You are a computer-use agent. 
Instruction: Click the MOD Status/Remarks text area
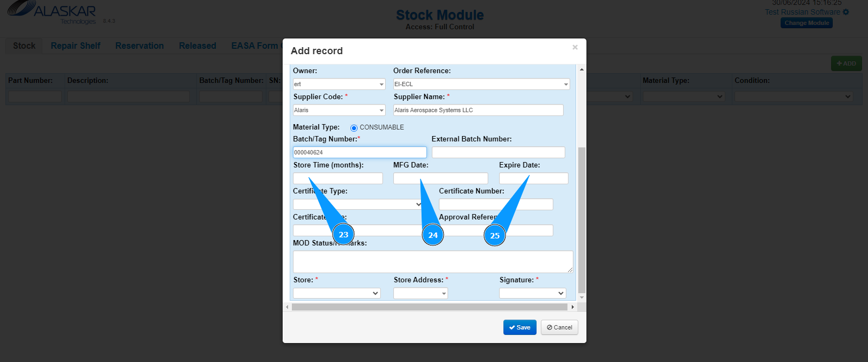coord(432,261)
